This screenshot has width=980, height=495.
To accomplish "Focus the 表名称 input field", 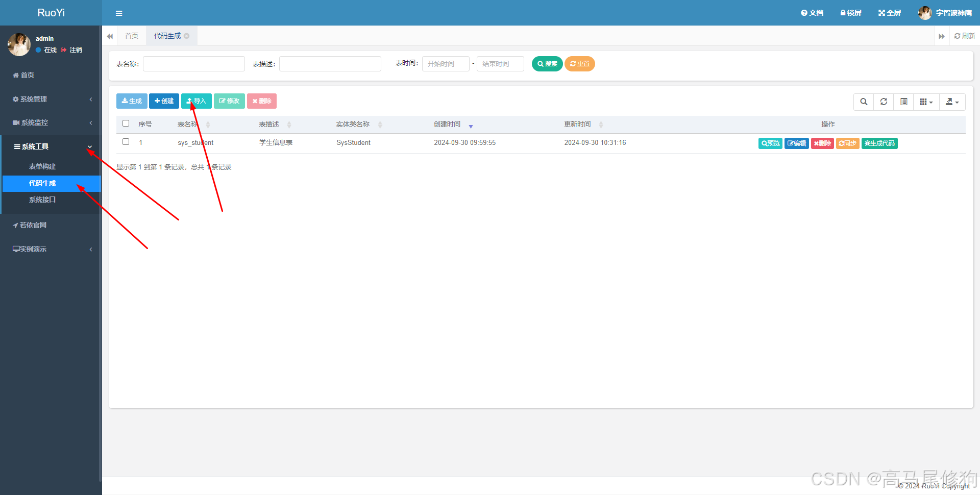I will [194, 64].
